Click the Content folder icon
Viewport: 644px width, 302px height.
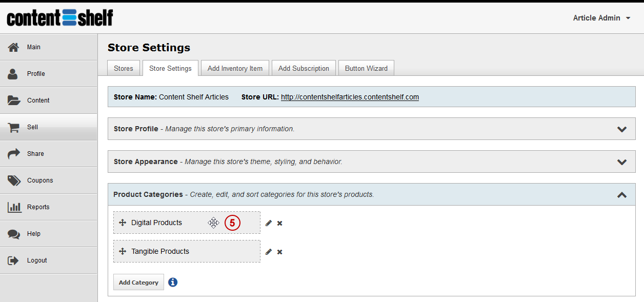[14, 100]
